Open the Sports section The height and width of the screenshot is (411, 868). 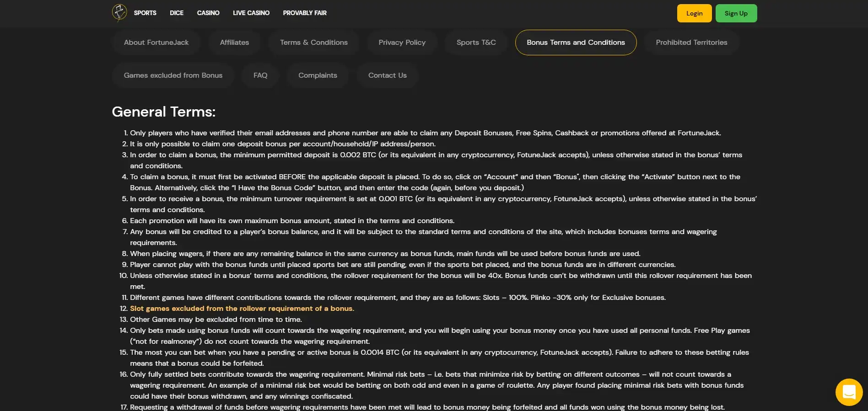pyautogui.click(x=145, y=13)
